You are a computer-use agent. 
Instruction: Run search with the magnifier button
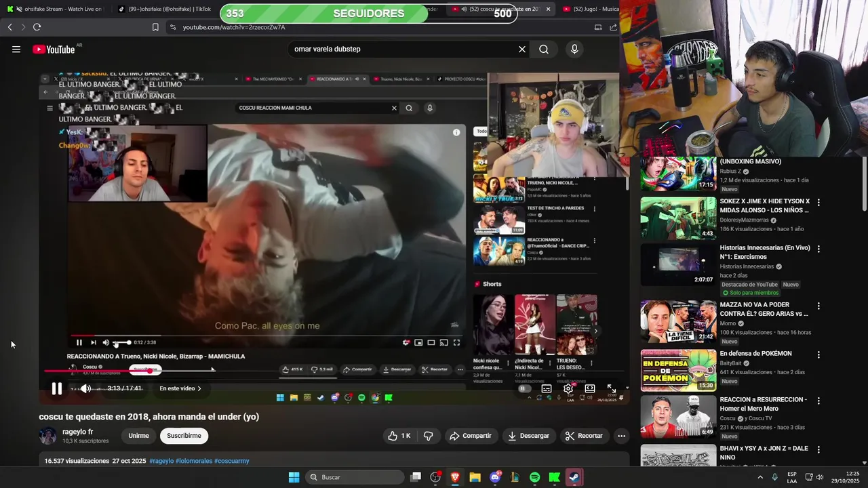point(544,49)
